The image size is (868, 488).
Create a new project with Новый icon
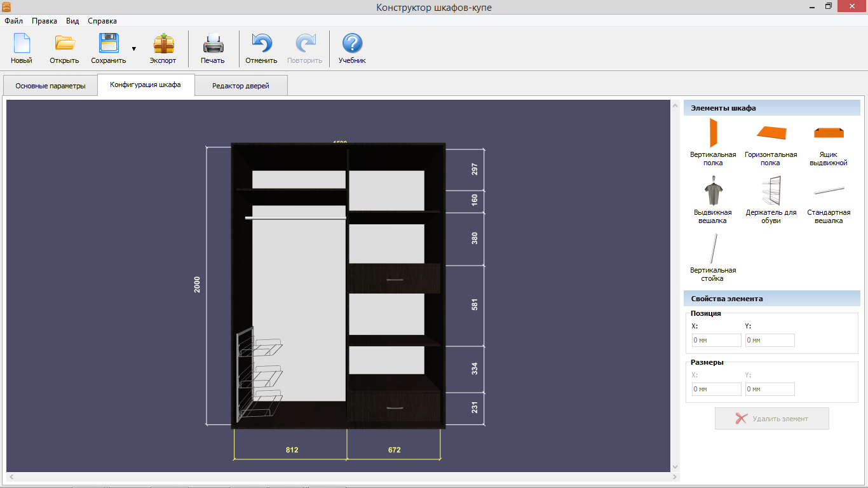(x=22, y=43)
